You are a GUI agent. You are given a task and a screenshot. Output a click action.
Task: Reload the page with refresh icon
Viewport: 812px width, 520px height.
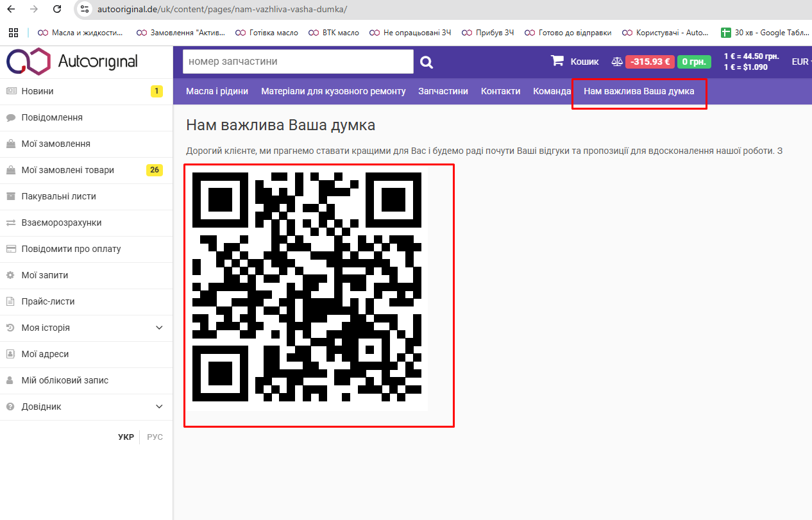point(57,10)
